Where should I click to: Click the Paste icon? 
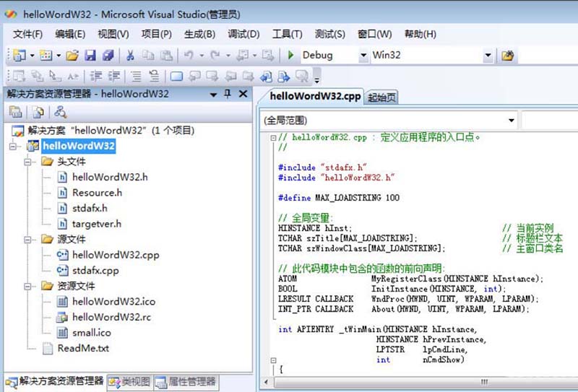pos(167,56)
